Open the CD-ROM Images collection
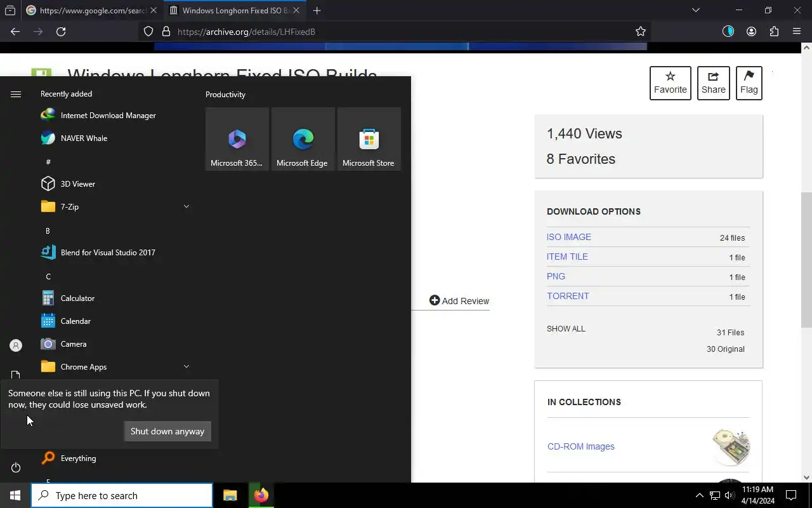Viewport: 812px width, 508px height. (581, 446)
